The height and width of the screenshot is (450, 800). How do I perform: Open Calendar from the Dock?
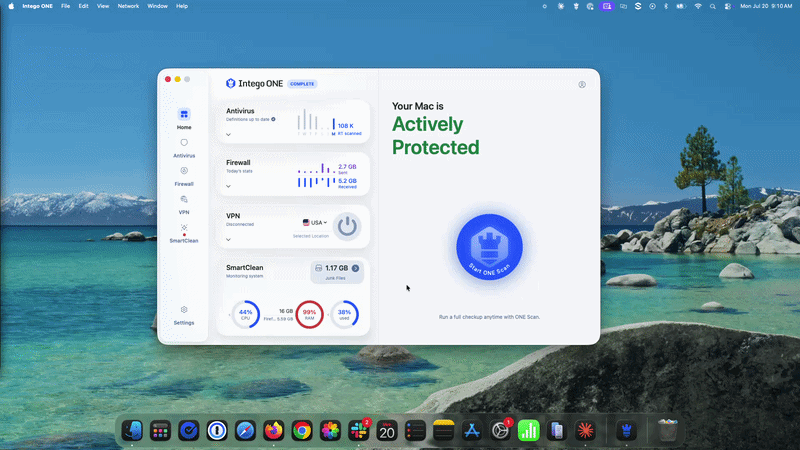coord(387,431)
